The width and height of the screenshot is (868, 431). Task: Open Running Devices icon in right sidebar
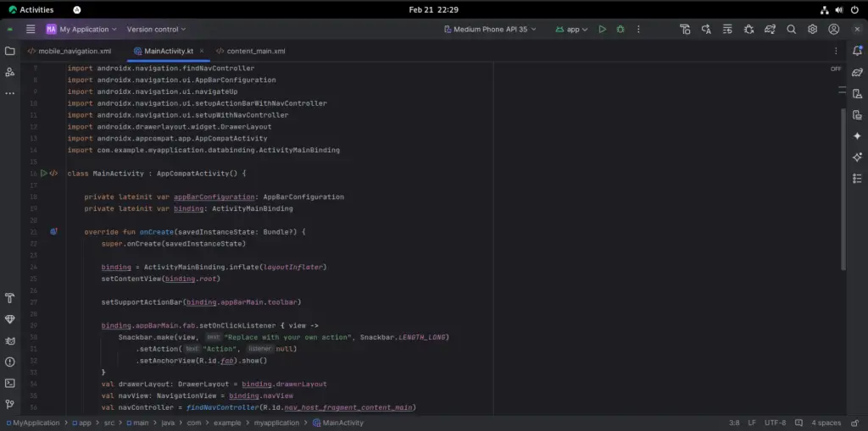(858, 114)
